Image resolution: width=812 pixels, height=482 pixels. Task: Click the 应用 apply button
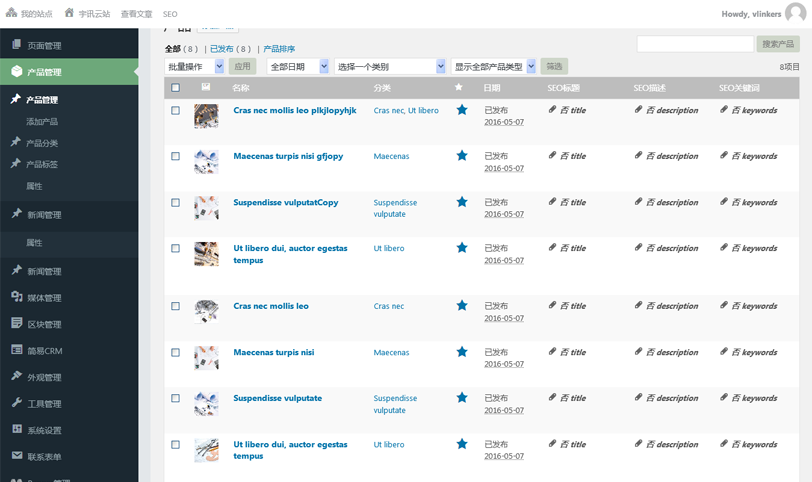[x=242, y=66]
